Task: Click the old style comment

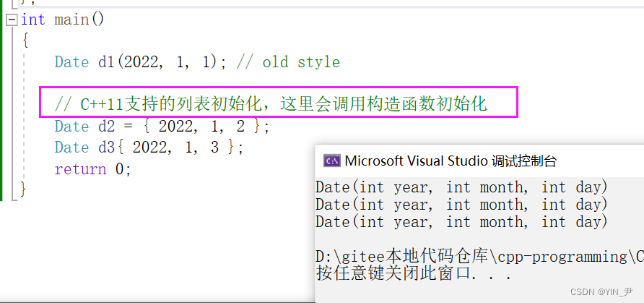Action: [289, 62]
